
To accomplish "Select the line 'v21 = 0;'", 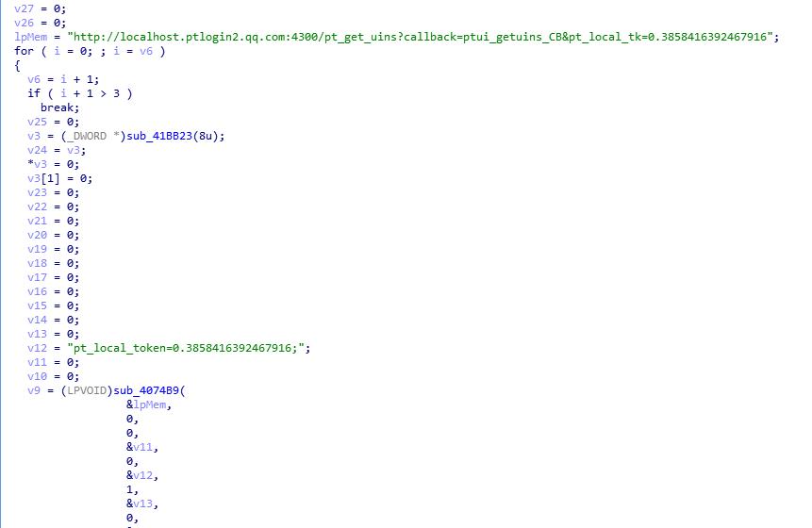I will click(x=54, y=221).
